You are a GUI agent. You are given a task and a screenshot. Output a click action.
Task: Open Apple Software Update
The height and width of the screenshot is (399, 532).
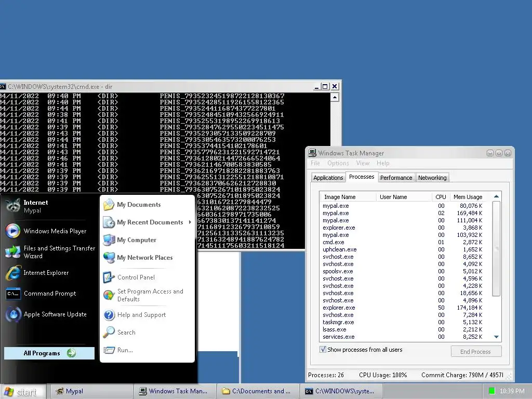click(46, 314)
